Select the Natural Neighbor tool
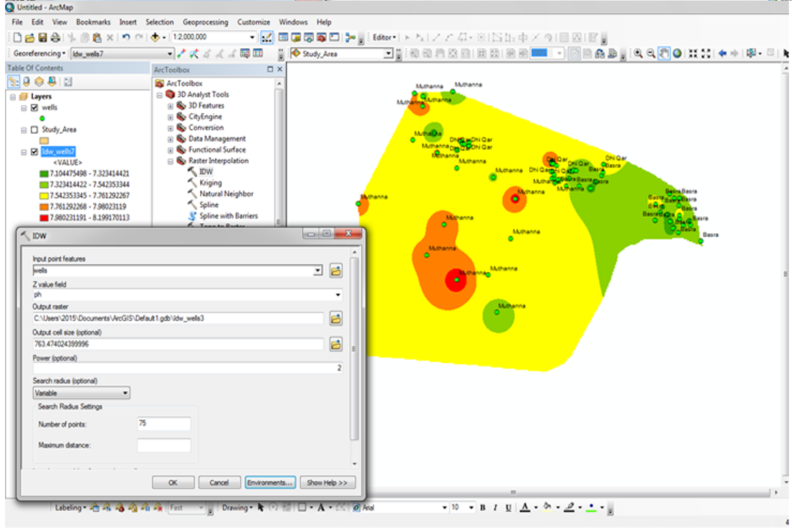The height and width of the screenshot is (532, 794). (x=226, y=194)
